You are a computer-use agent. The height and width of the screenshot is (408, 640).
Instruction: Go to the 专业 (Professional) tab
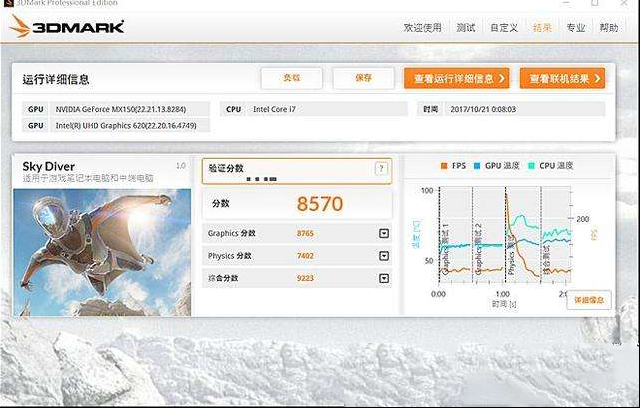pyautogui.click(x=576, y=28)
